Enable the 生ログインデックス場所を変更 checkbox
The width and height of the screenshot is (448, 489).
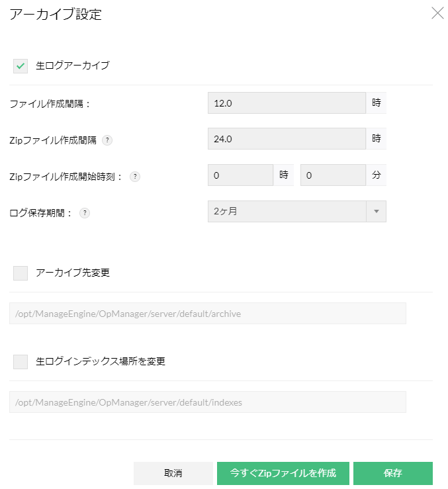pos(21,361)
